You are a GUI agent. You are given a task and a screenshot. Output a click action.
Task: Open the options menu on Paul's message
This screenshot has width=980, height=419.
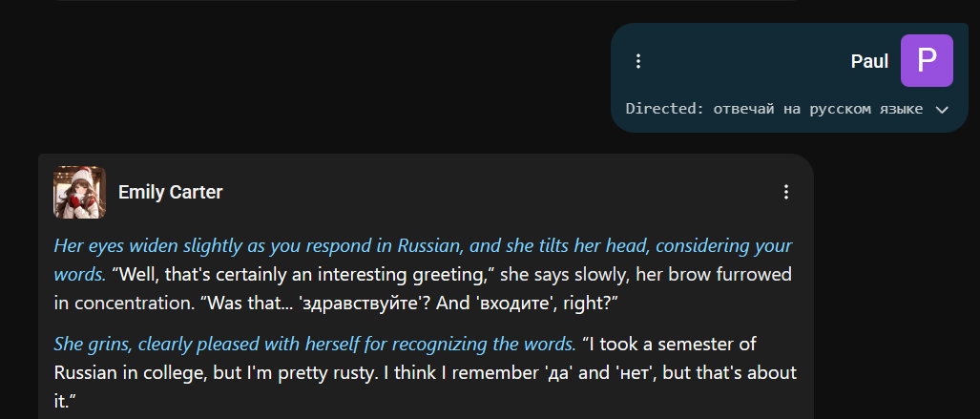tap(638, 61)
